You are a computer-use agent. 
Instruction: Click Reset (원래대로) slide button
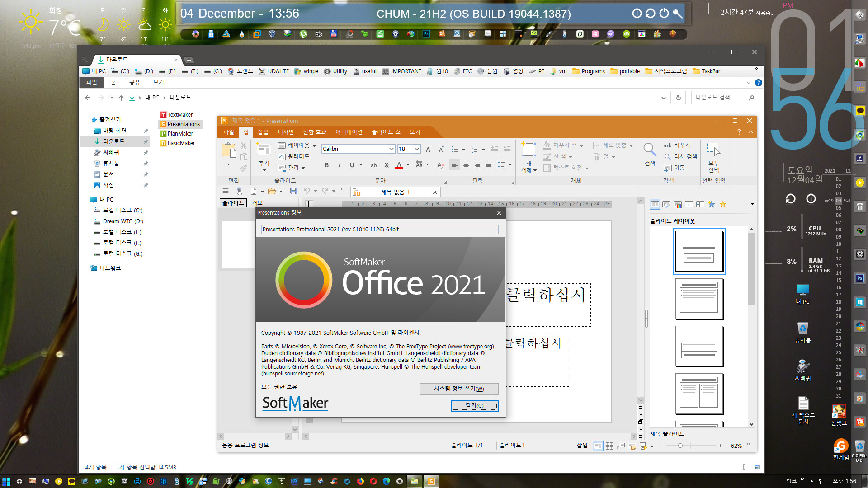[293, 156]
